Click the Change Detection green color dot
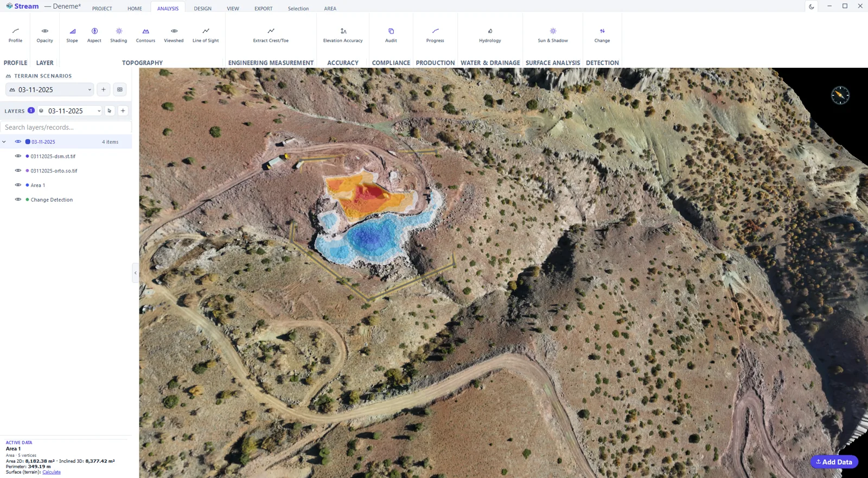 (x=27, y=199)
